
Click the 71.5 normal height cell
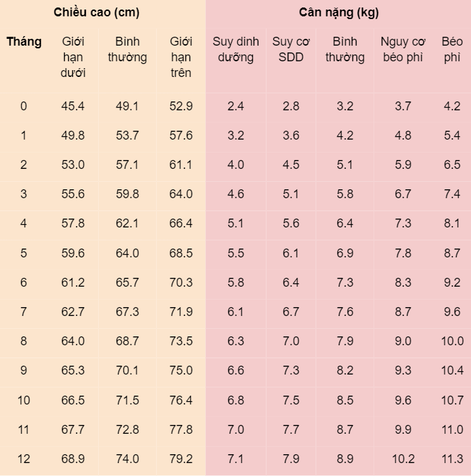(x=127, y=400)
